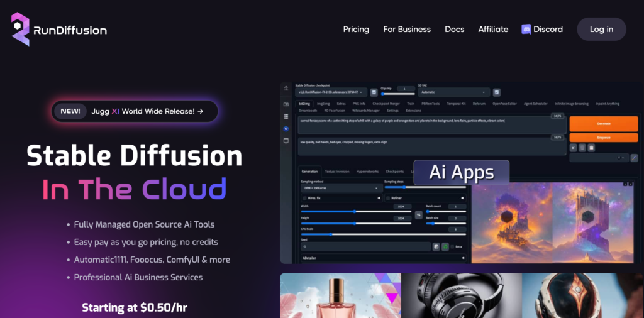Switch to the img2img tab

[x=323, y=104]
